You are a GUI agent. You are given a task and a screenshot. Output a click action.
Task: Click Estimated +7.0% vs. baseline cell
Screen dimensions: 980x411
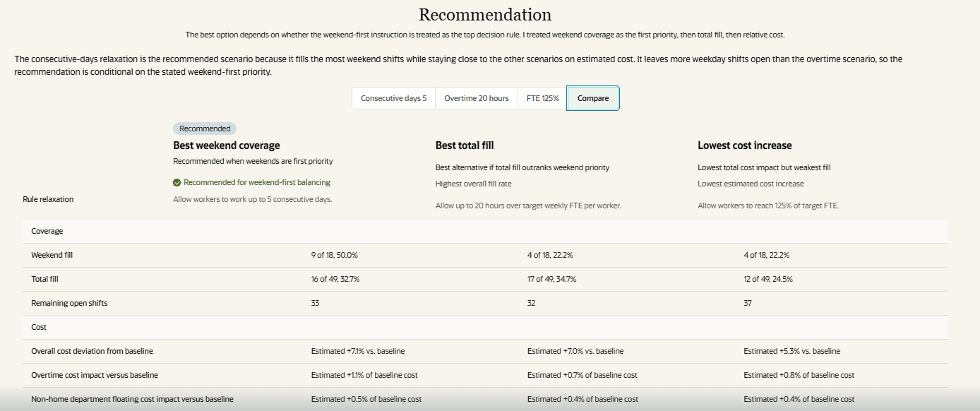(x=575, y=351)
